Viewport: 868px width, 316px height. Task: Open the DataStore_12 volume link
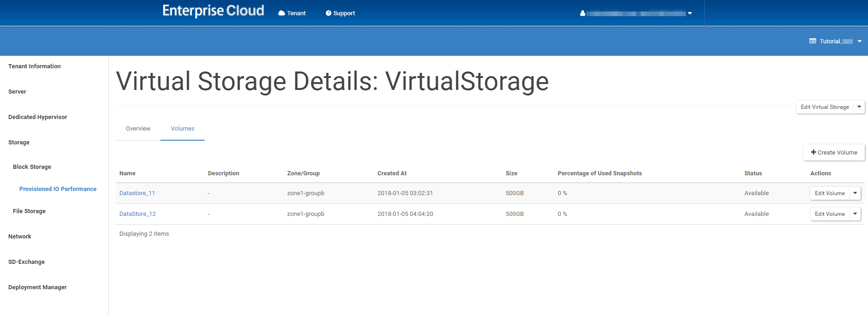pyautogui.click(x=137, y=214)
